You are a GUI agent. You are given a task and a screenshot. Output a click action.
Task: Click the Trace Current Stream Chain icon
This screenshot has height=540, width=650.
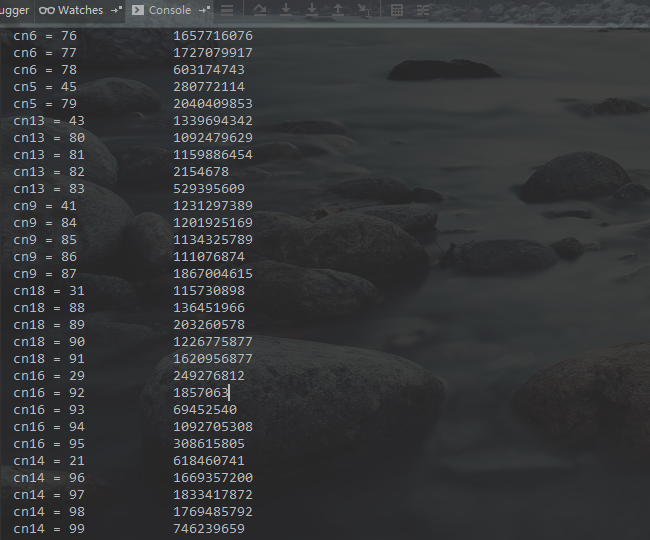coord(423,10)
